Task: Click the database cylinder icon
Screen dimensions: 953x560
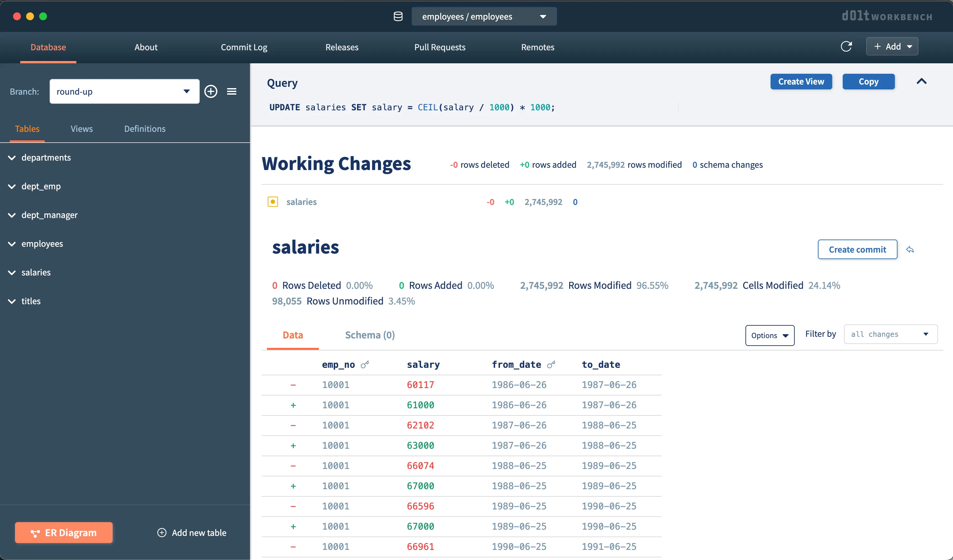Action: pos(398,16)
